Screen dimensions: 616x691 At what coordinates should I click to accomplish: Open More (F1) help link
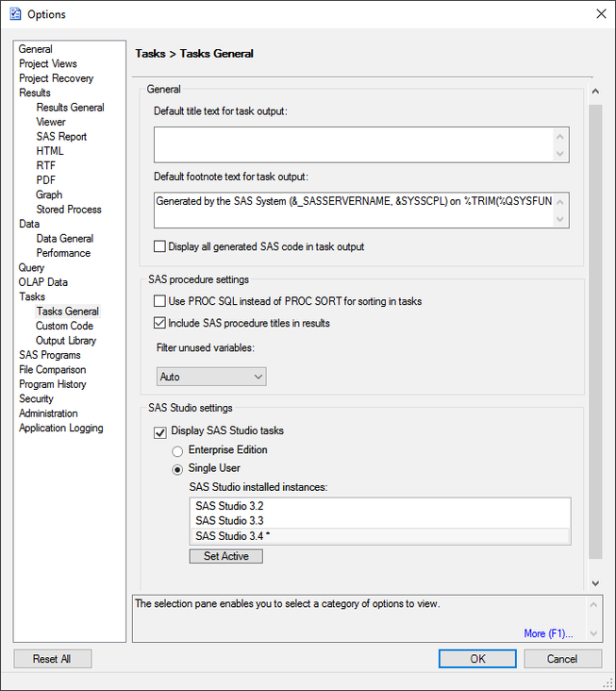point(548,633)
